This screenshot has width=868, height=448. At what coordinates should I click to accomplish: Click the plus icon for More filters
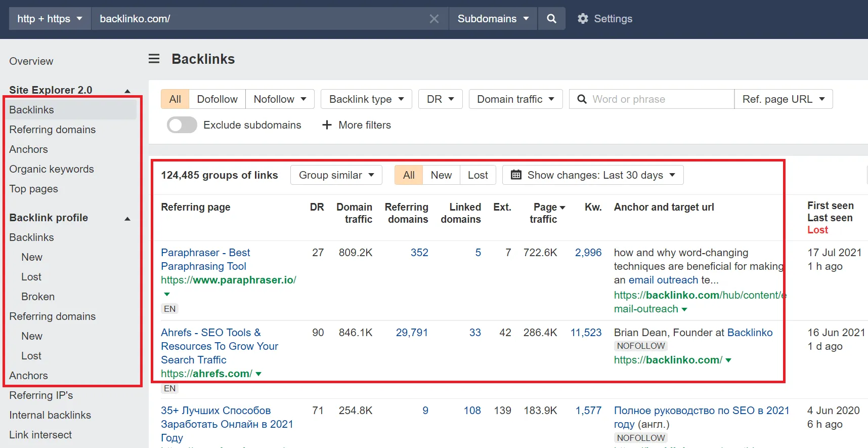click(327, 125)
